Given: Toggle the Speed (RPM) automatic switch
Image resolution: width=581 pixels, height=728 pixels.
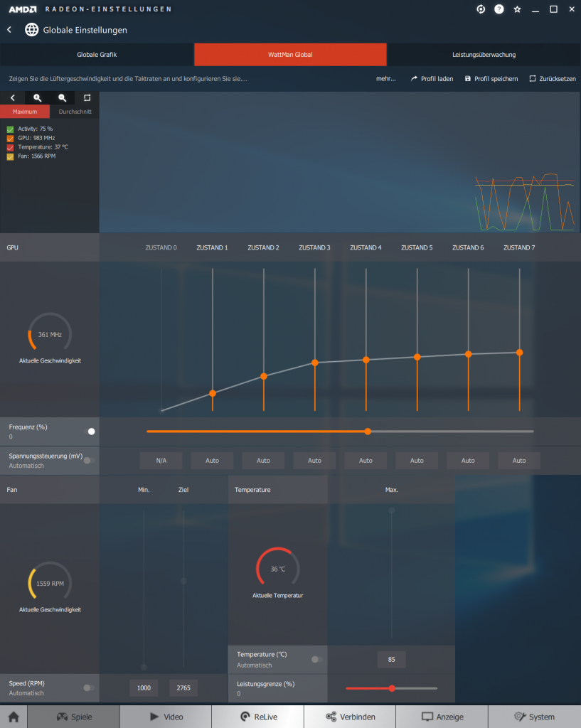Looking at the screenshot, I should point(89,687).
